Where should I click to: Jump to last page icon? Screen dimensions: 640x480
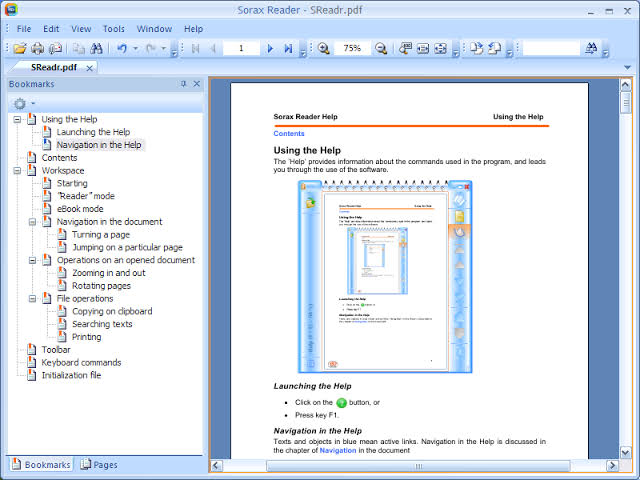288,49
